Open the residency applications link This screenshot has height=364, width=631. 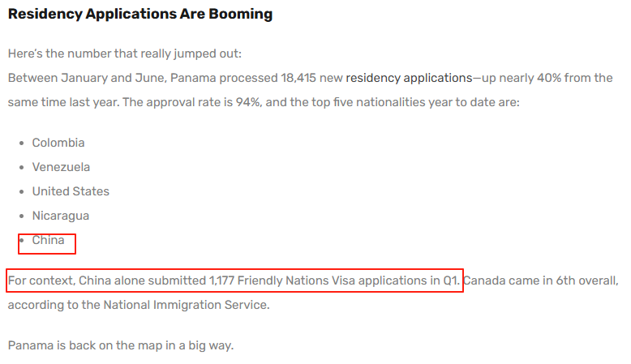click(x=409, y=78)
